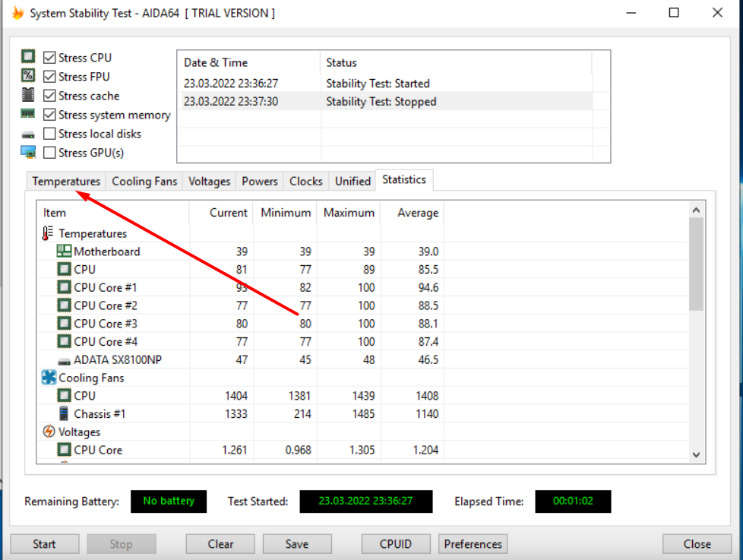Click average value 94.6 for CPU Core #1
The height and width of the screenshot is (560, 743).
coord(428,287)
